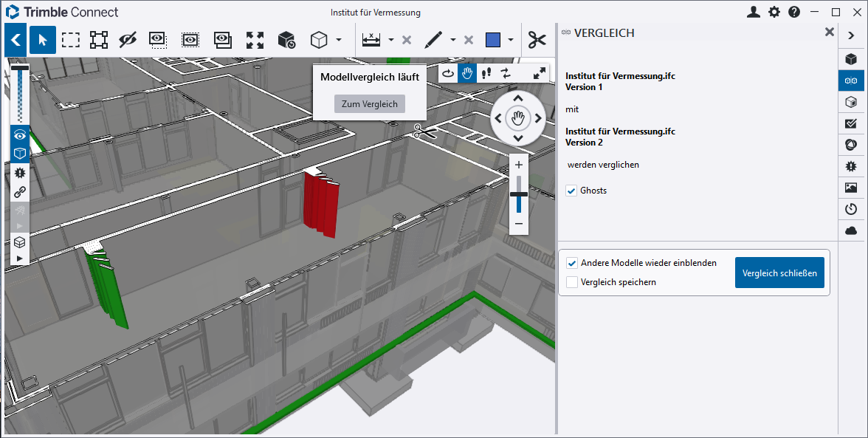
Task: Select the arrow pointer tool
Action: coord(42,40)
